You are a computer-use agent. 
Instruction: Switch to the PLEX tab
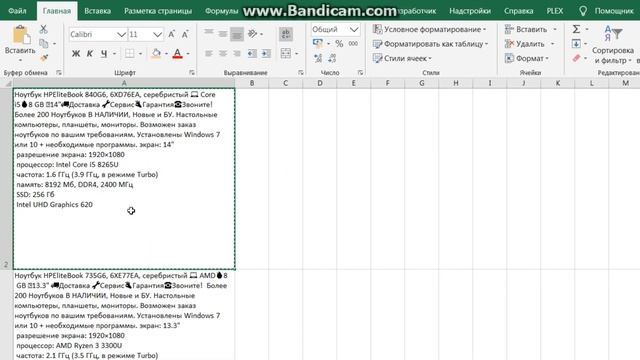pos(555,11)
